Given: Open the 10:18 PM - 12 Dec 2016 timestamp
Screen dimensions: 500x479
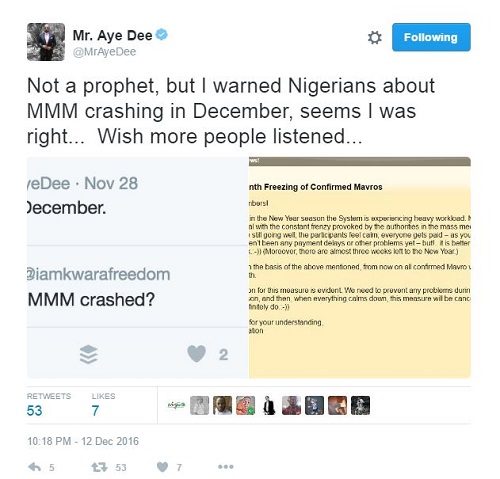Looking at the screenshot, I should tap(83, 441).
